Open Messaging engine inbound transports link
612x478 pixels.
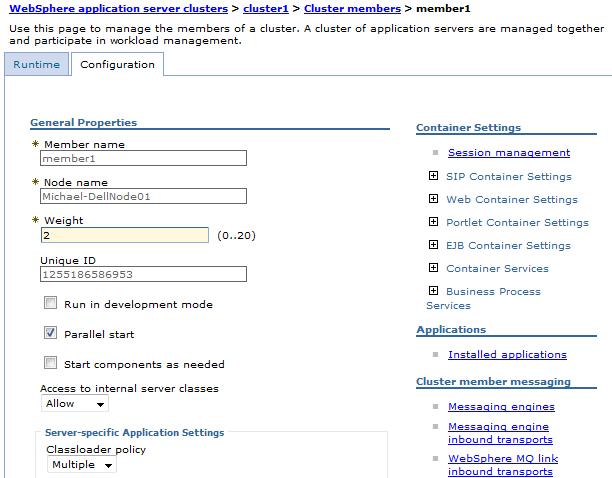click(500, 433)
